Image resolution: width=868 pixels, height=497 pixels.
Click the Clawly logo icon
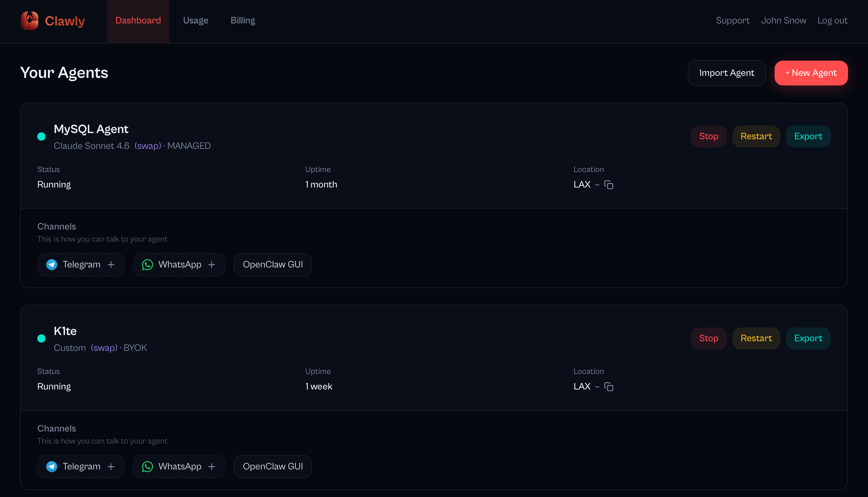coord(30,21)
